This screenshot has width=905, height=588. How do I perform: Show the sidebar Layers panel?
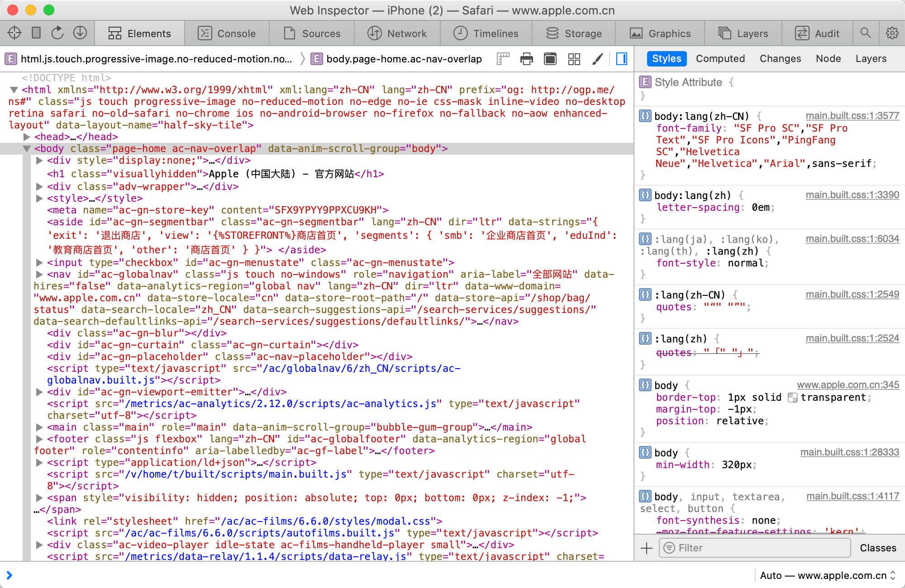(x=871, y=59)
